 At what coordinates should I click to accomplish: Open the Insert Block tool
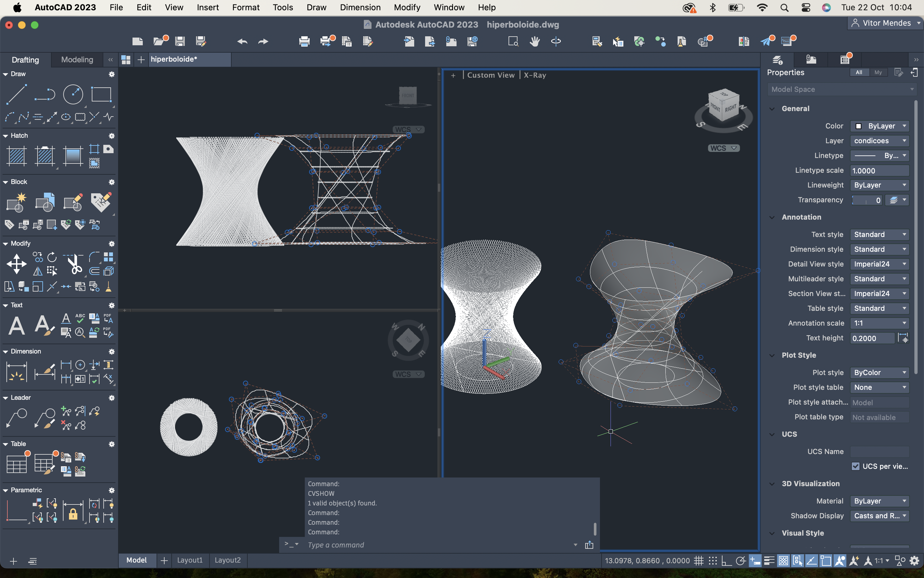point(45,202)
